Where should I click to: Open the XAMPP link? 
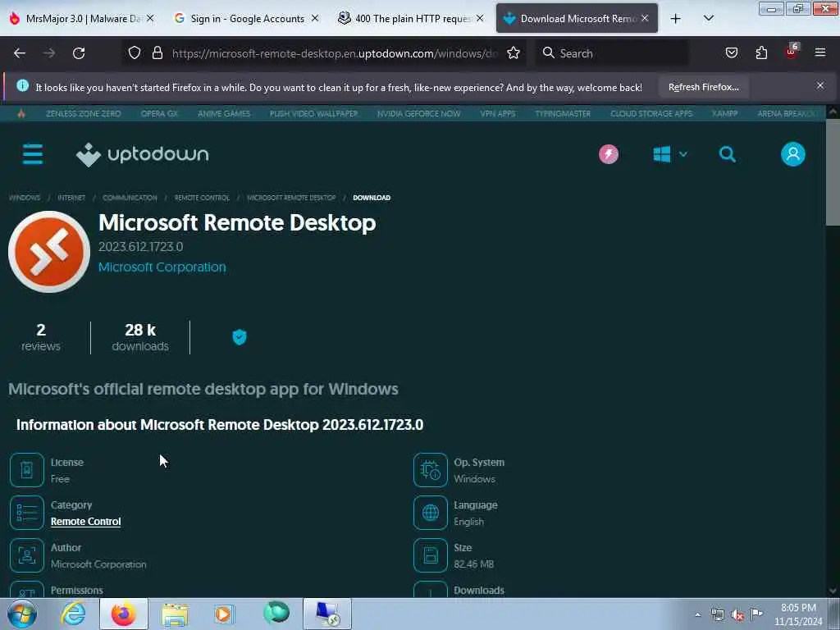[725, 113]
